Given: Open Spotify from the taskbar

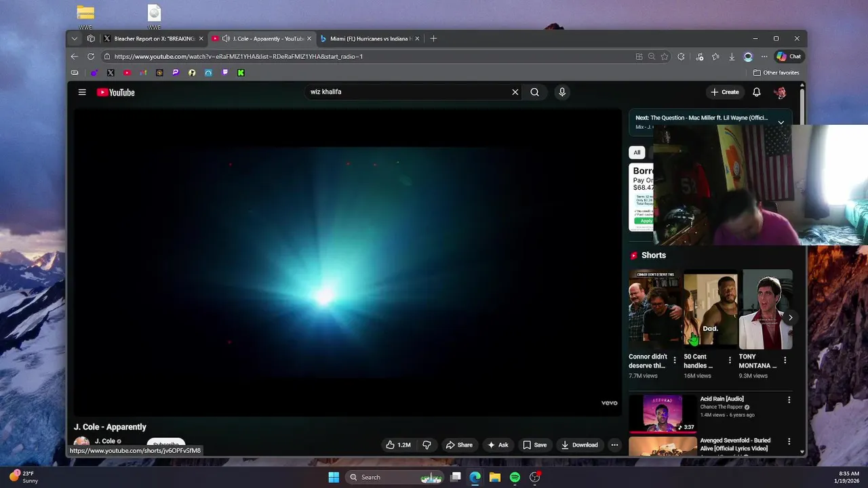Looking at the screenshot, I should [x=515, y=477].
